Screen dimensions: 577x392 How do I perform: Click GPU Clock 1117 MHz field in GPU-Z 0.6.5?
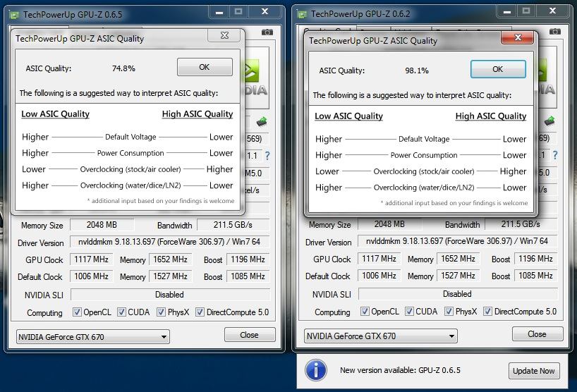[x=91, y=259]
